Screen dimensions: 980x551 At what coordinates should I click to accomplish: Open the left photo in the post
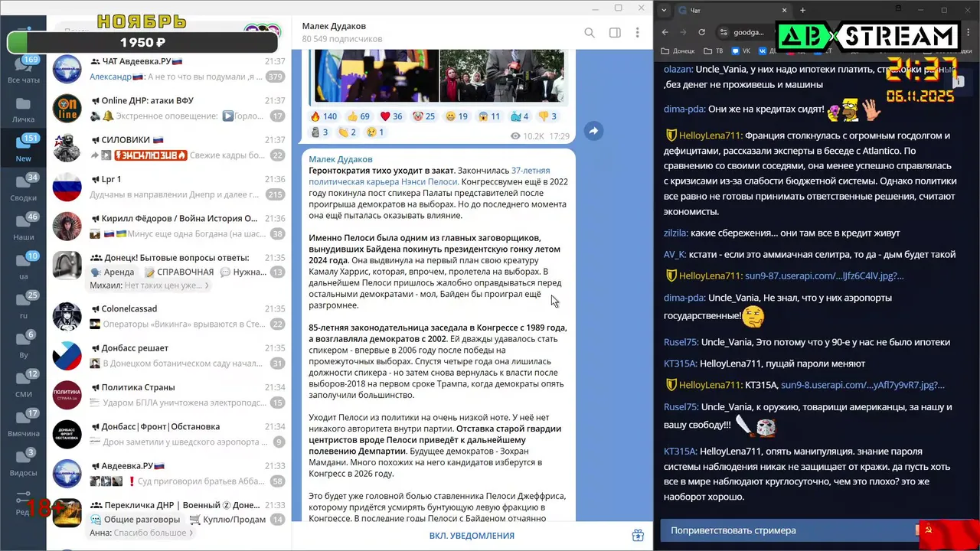coord(376,75)
